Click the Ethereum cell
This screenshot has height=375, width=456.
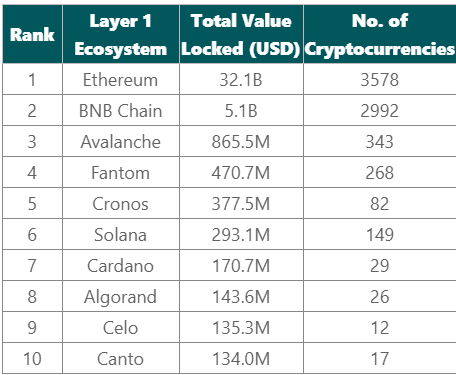coord(121,79)
